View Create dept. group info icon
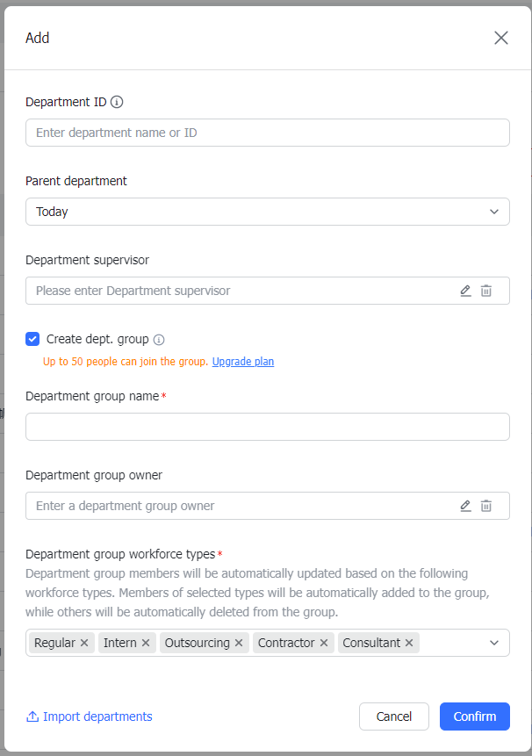Screen dimensions: 532x756 pyautogui.click(x=161, y=339)
